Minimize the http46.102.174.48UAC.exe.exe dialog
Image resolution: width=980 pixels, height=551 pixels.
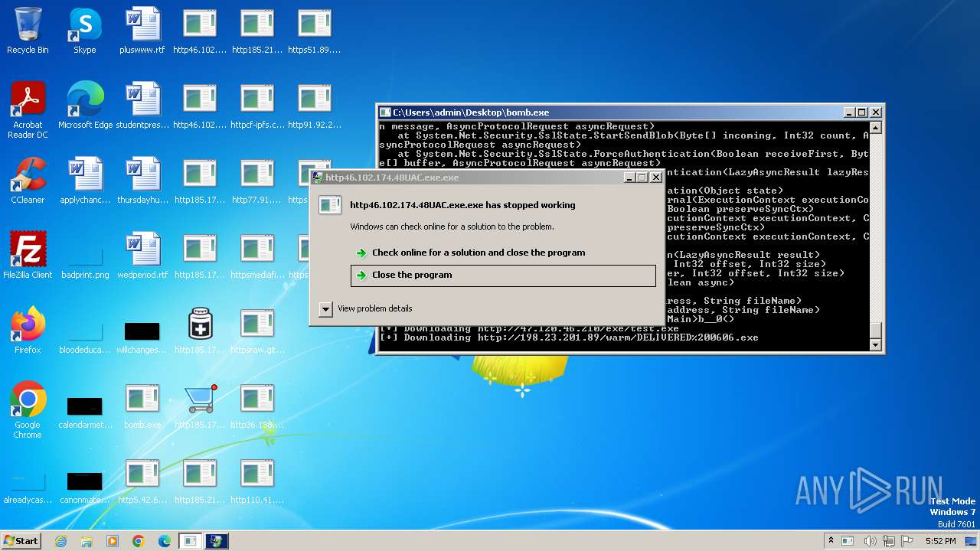629,178
